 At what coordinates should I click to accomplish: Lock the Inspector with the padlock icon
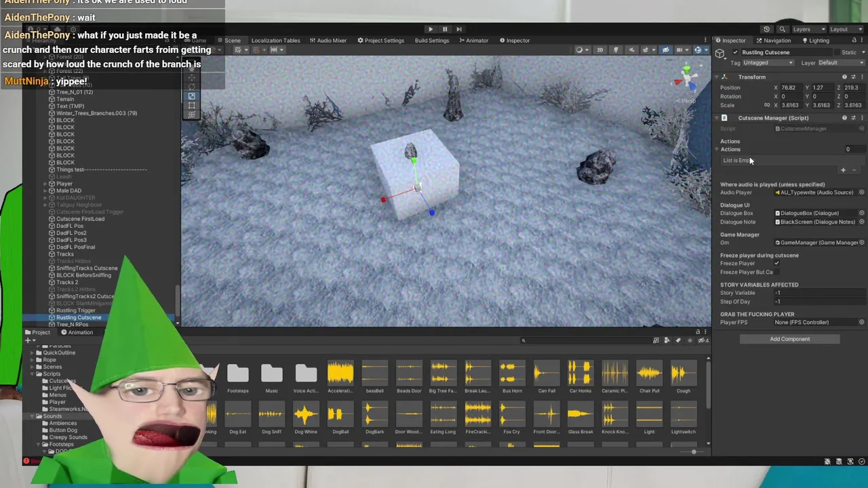854,41
